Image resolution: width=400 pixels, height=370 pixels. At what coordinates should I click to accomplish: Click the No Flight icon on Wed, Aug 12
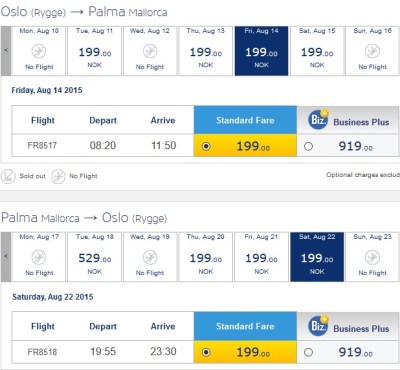pos(150,51)
